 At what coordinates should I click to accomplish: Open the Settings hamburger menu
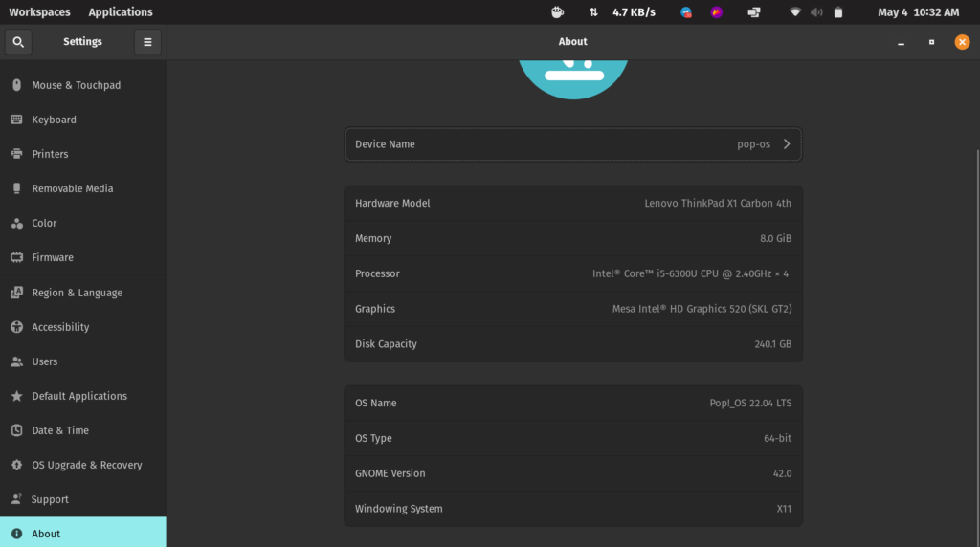coord(147,42)
